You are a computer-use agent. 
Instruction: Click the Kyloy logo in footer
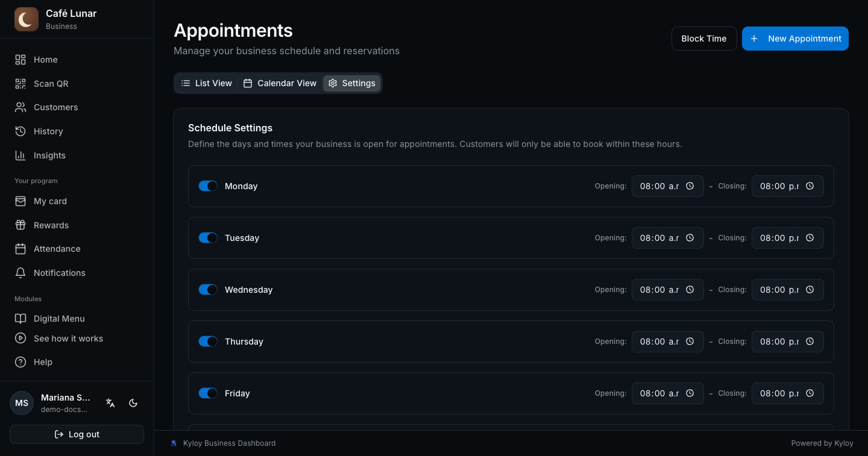pyautogui.click(x=174, y=443)
